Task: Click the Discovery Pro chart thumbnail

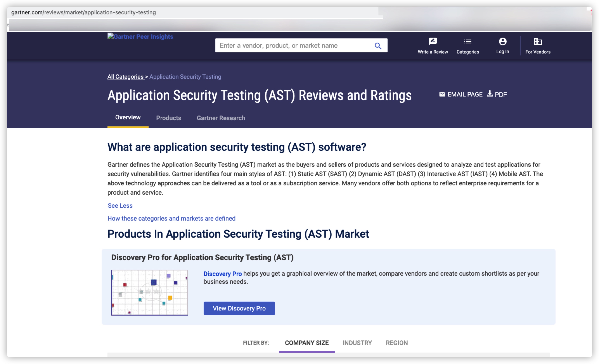Action: [150, 293]
